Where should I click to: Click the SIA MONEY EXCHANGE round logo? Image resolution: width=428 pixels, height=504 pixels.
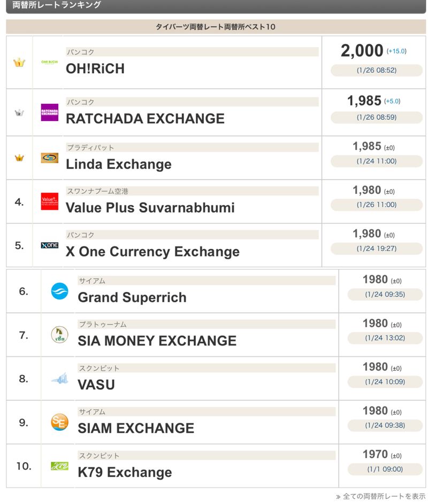[59, 335]
